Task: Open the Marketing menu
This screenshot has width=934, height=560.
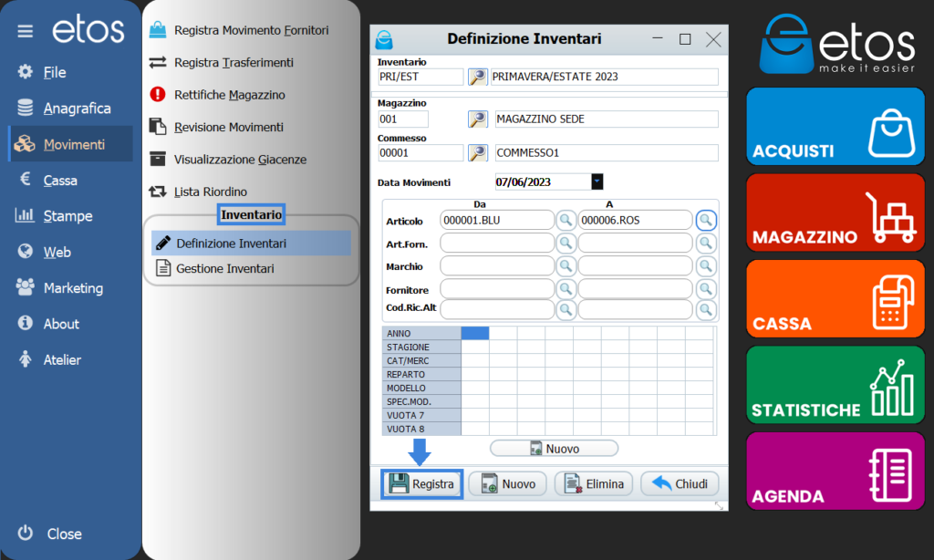Action: click(x=73, y=287)
